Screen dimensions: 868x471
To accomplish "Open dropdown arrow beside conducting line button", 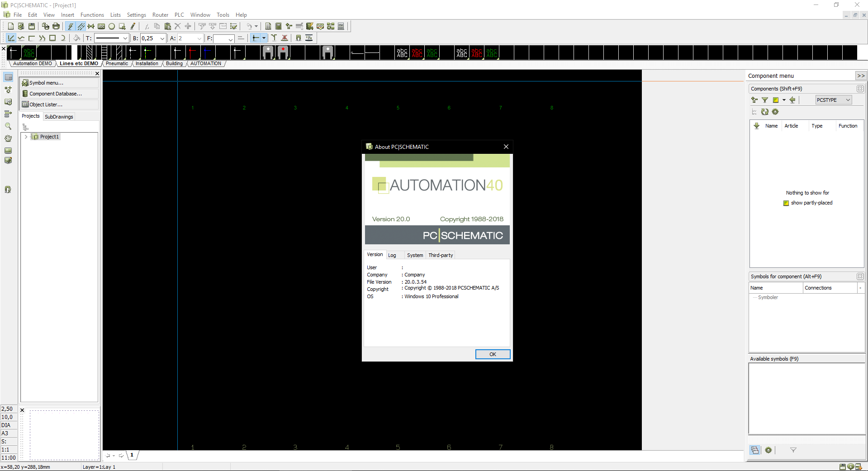I will pos(264,38).
